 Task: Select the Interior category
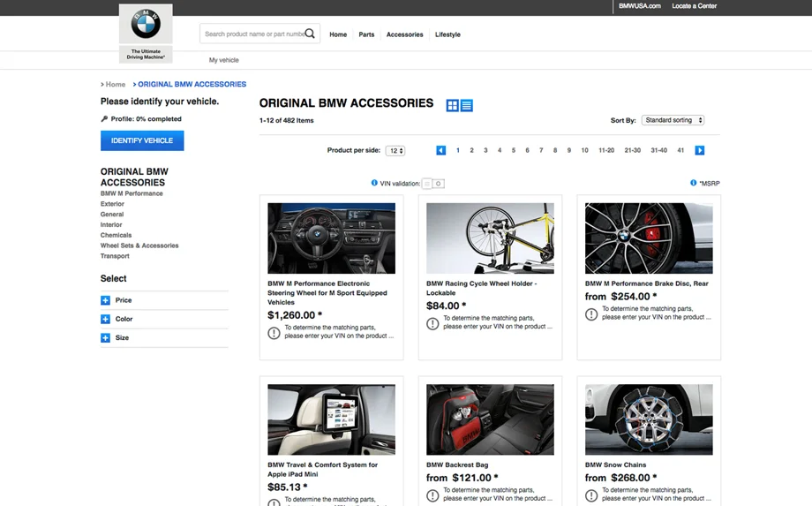tap(111, 225)
